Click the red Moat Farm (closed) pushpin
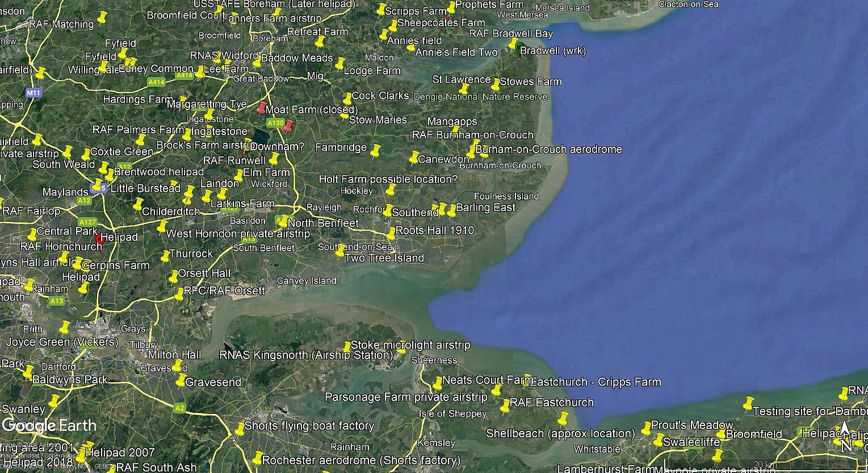The width and height of the screenshot is (868, 473). 261,108
